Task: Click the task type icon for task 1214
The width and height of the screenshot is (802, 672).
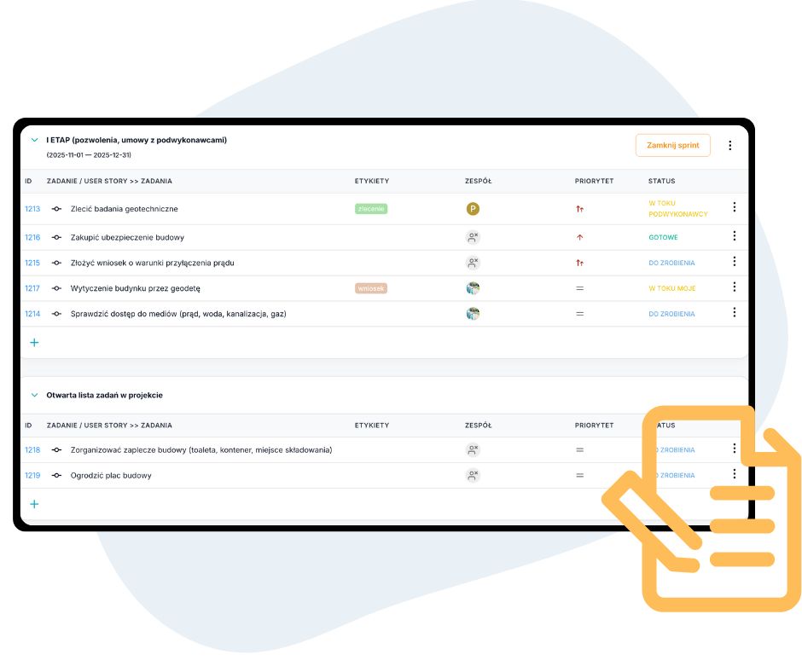Action: pyautogui.click(x=56, y=314)
